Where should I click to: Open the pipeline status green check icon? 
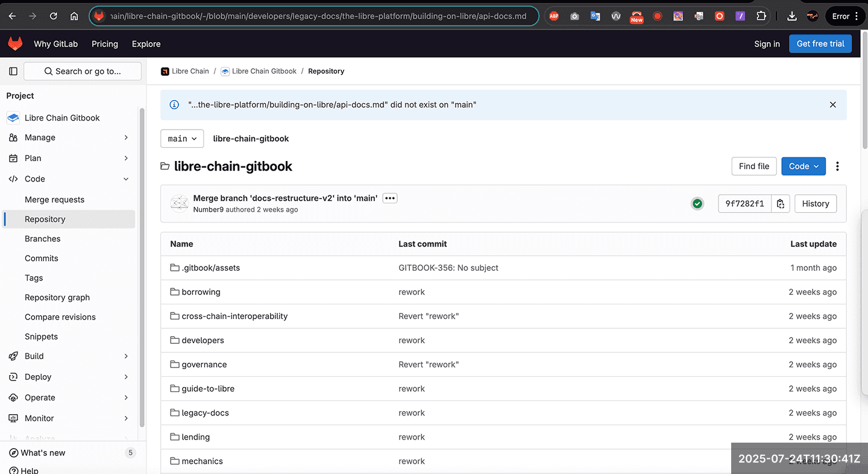697,203
